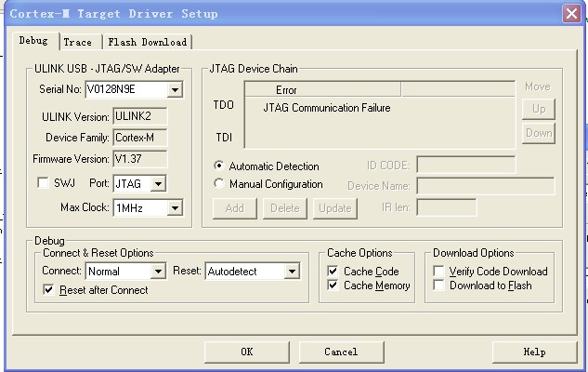Select Manual Configuration radio button
Viewport: 588px width, 372px height.
219,183
